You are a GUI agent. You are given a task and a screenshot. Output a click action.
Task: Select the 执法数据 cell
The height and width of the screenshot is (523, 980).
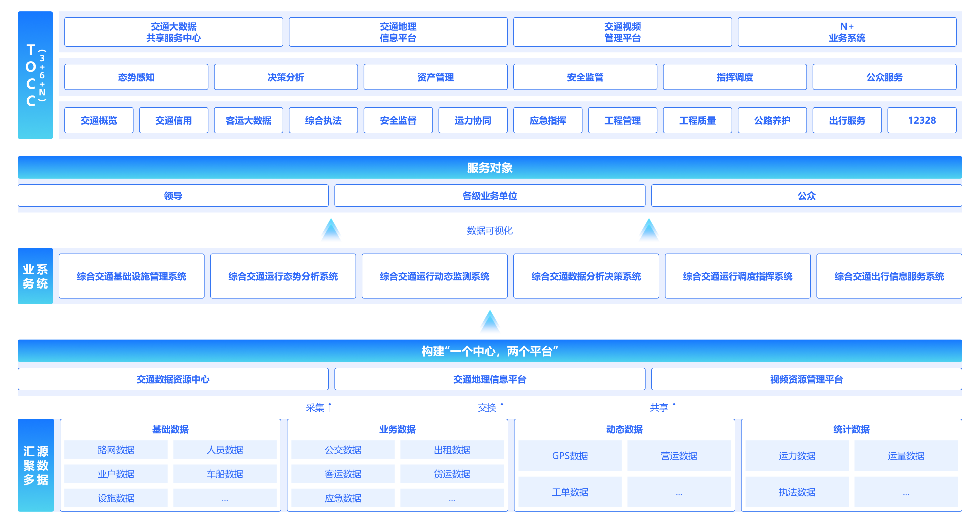tap(797, 492)
